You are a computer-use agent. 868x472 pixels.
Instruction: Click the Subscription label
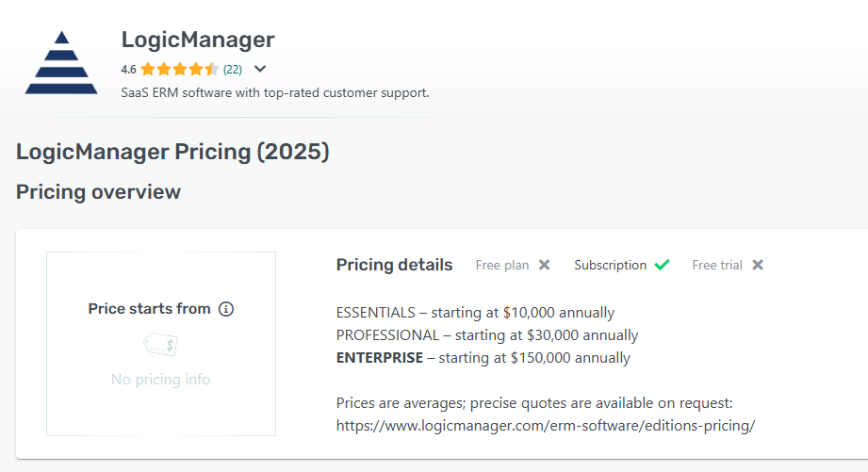tap(610, 265)
